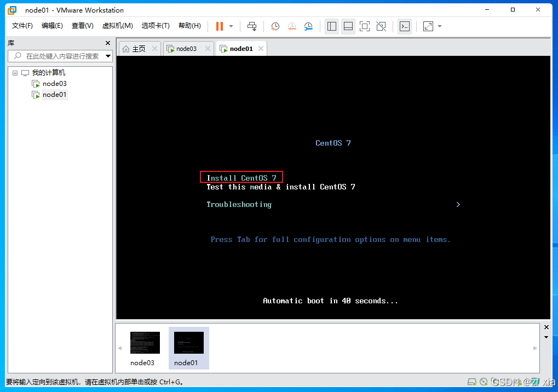558x392 pixels.
Task: Select node01 in the library tree
Action: click(54, 95)
